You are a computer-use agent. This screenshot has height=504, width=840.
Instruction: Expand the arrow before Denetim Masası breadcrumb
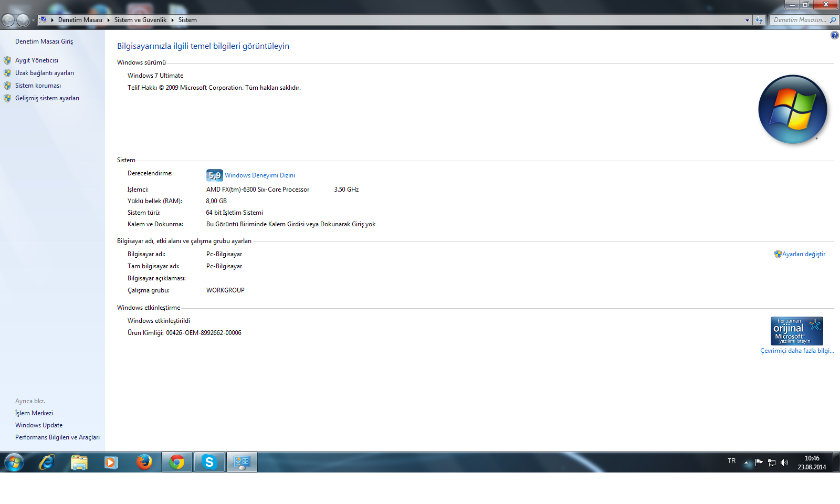pyautogui.click(x=52, y=20)
